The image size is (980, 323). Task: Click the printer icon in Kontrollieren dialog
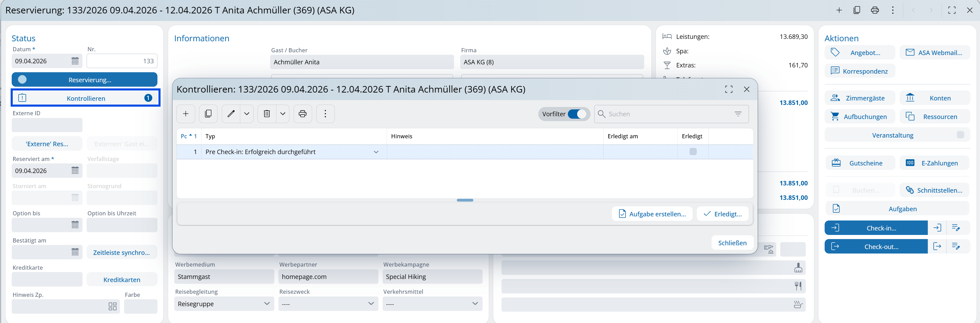coord(302,114)
